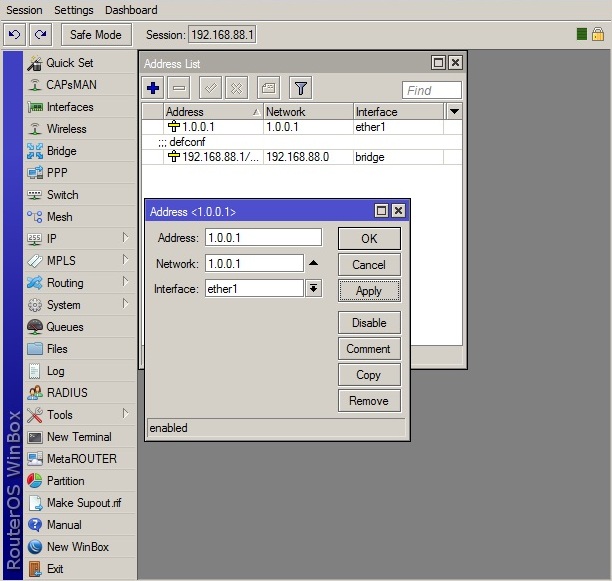Sort by Network column header
612x581 pixels.
pos(308,112)
